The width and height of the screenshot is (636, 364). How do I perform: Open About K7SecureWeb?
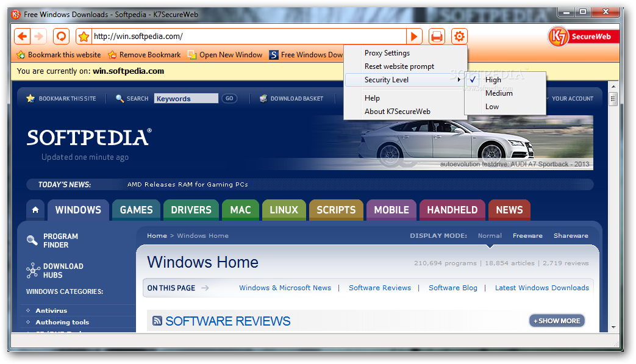pos(405,112)
